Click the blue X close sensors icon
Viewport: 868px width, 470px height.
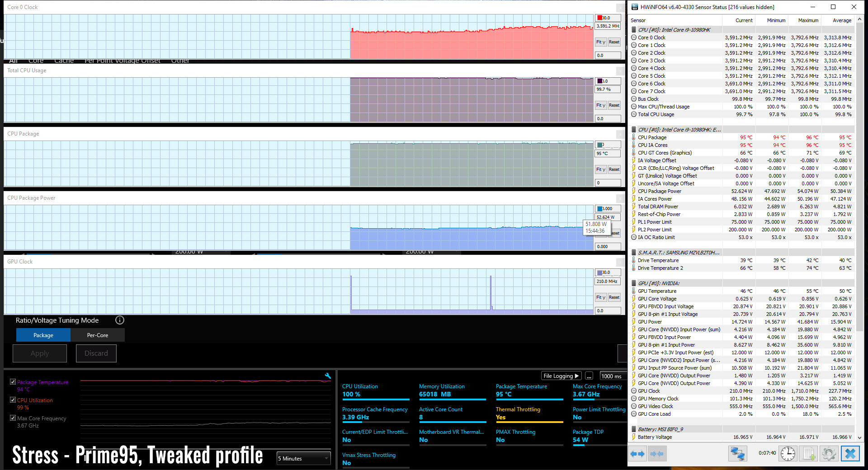[x=850, y=453]
